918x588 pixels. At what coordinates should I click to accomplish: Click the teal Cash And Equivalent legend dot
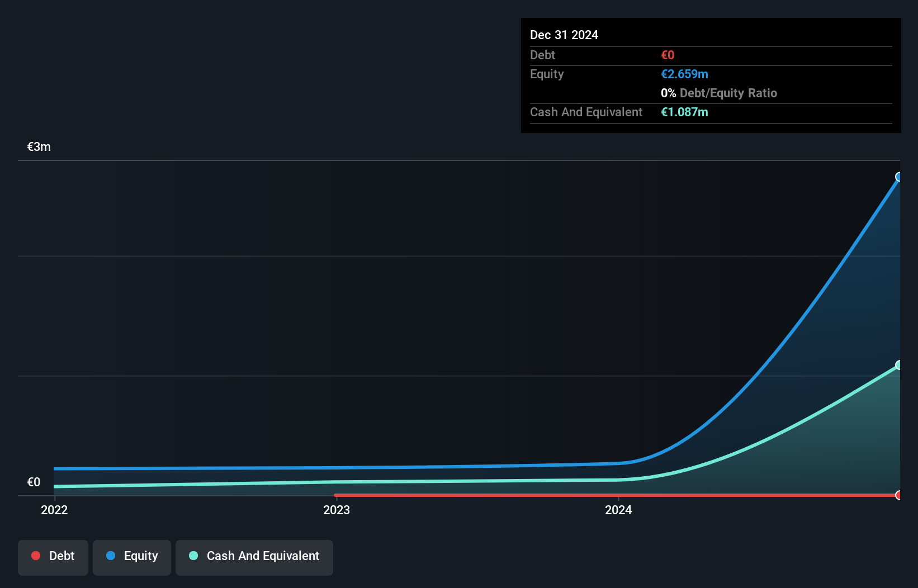[193, 556]
